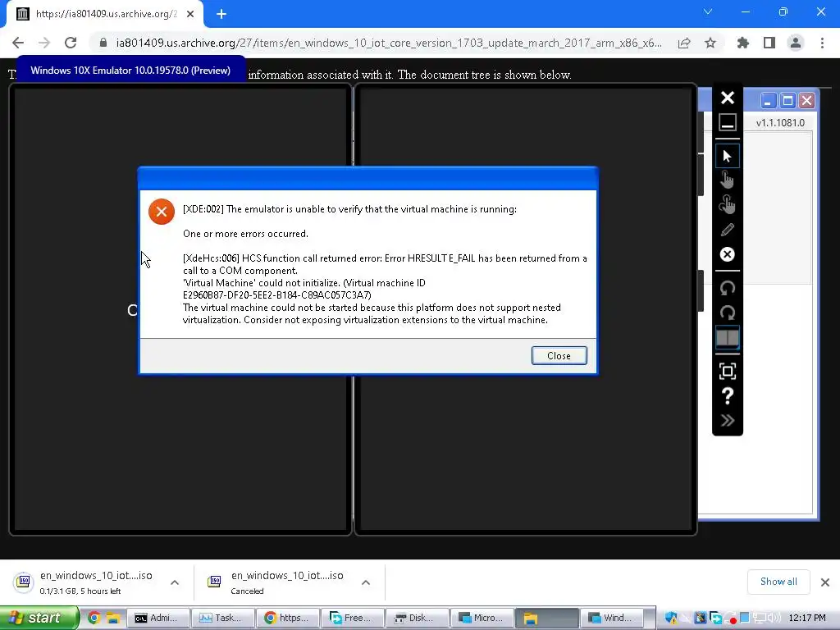840x630 pixels.
Task: Open Chrome three-dot menu
Action: pyautogui.click(x=822, y=43)
